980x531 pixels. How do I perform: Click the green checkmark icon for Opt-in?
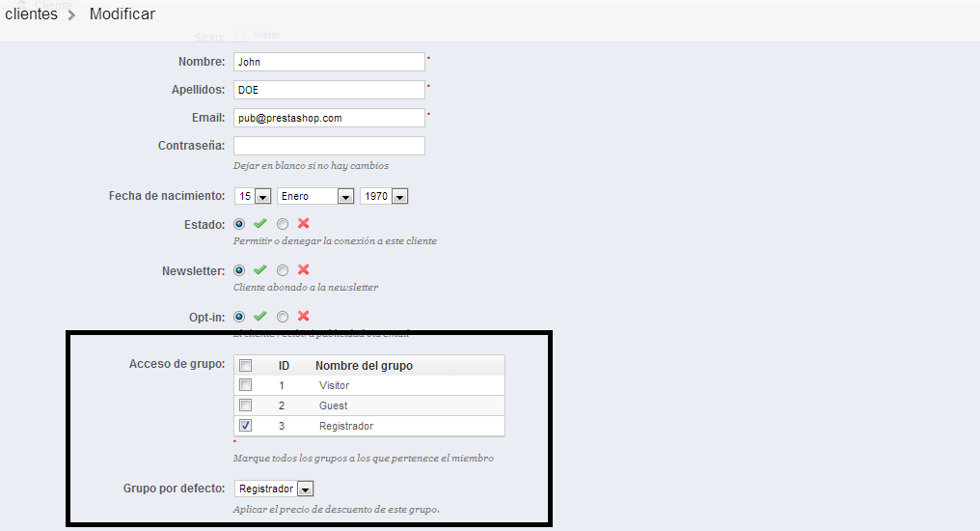(x=259, y=316)
